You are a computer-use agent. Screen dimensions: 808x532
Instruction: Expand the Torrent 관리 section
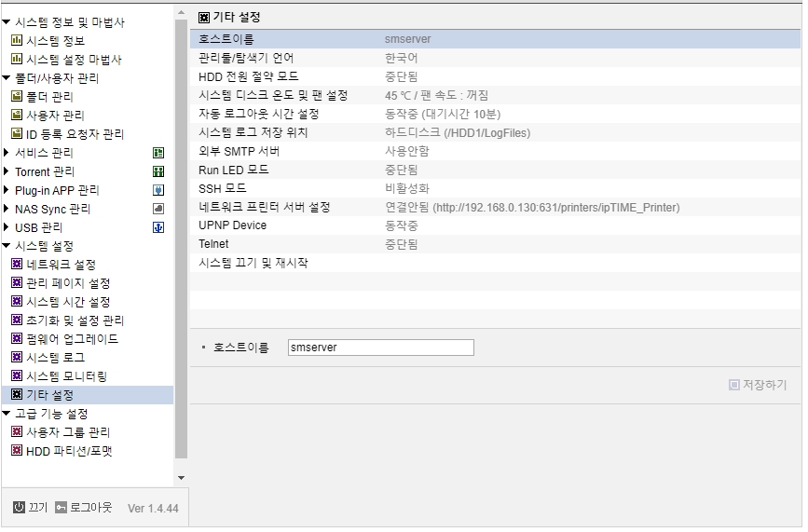7,171
